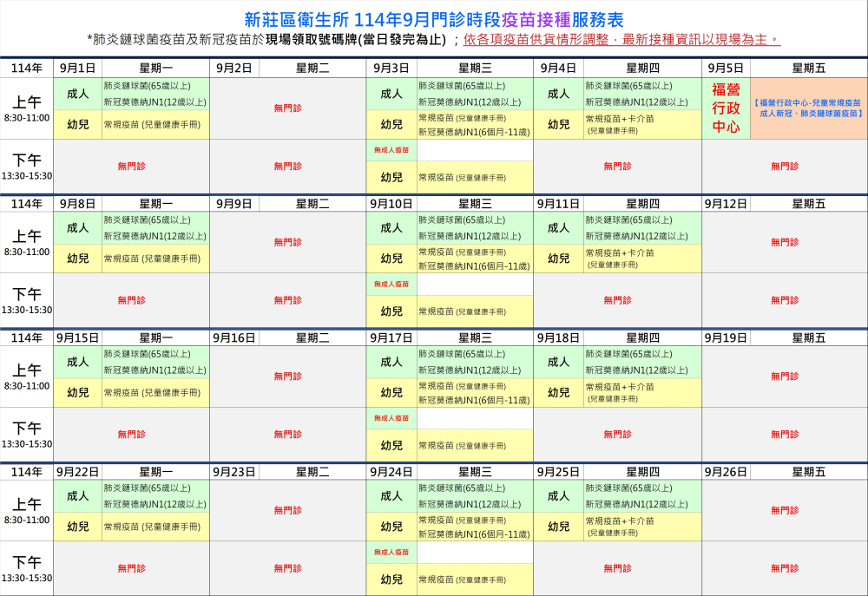Viewport: 868px width, 596px height.
Task: Click the 114年 cell beside 9月22日
Action: pyautogui.click(x=27, y=472)
